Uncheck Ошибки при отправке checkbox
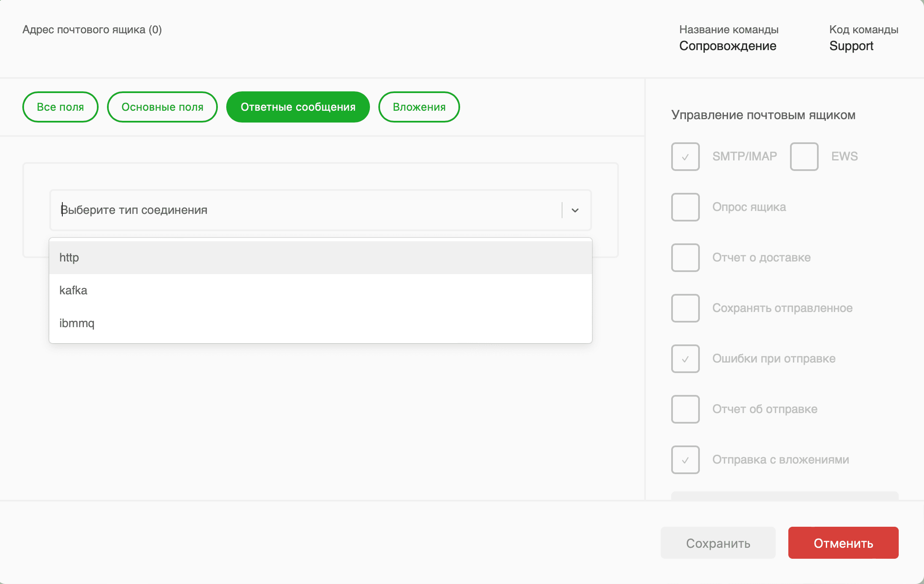 tap(685, 359)
